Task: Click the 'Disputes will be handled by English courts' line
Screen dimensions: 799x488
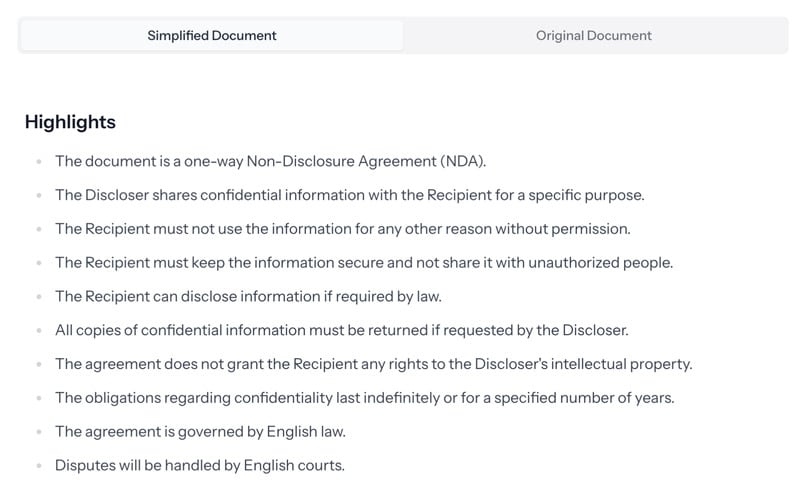Action: coord(200,466)
